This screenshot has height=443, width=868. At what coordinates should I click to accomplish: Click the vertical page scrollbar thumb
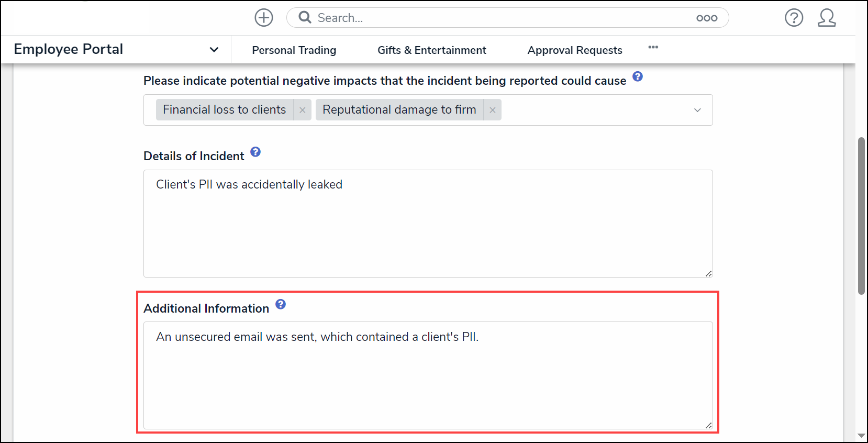pos(861,216)
